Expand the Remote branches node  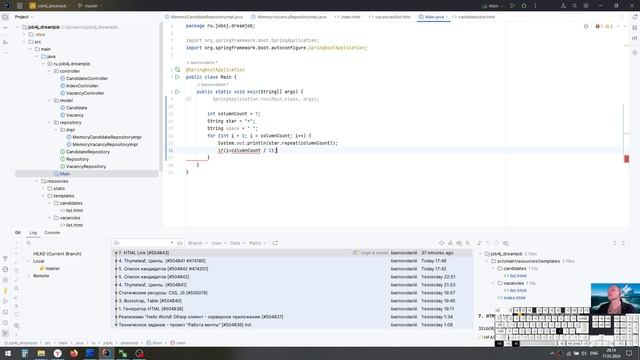[x=29, y=276]
